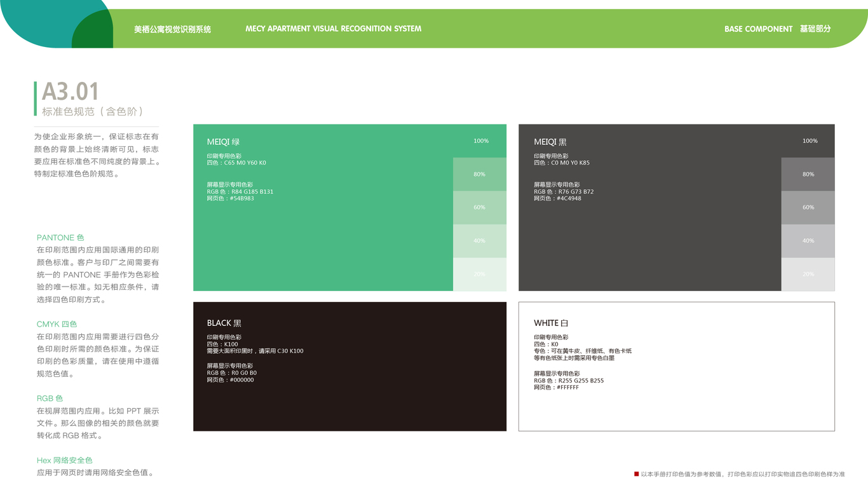Click 印刷专用色彩 label in MEIQI 绿 panel
868x488 pixels.
coord(224,156)
